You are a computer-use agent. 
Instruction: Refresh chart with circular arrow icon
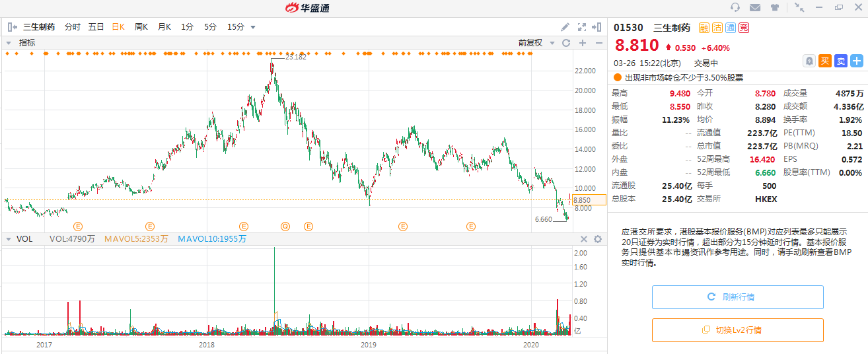[565, 43]
